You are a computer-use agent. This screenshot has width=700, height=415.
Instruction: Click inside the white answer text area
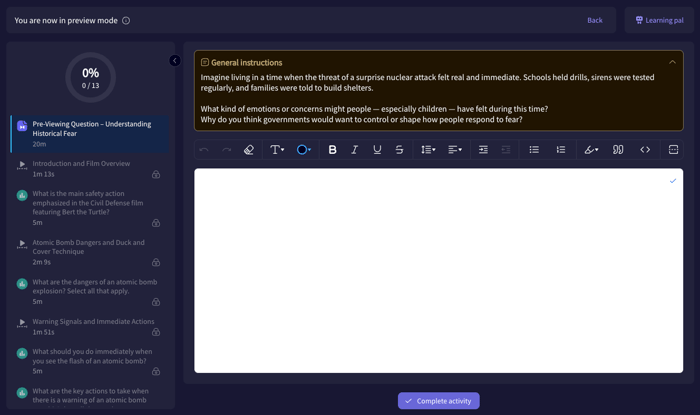[438, 270]
